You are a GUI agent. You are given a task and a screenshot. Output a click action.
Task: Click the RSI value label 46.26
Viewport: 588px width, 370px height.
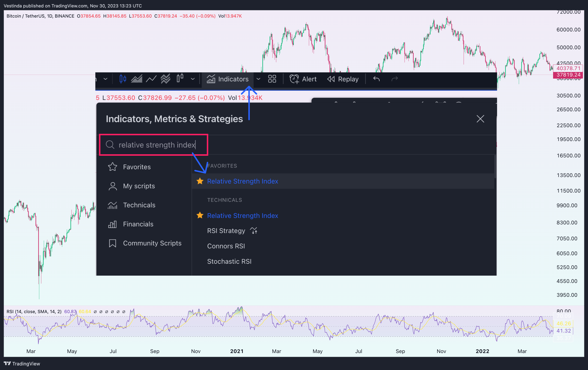(563, 323)
